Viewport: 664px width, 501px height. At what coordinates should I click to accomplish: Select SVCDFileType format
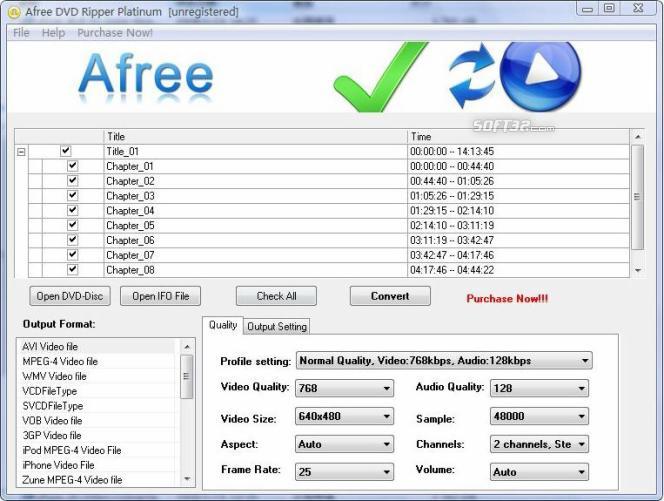pyautogui.click(x=96, y=406)
